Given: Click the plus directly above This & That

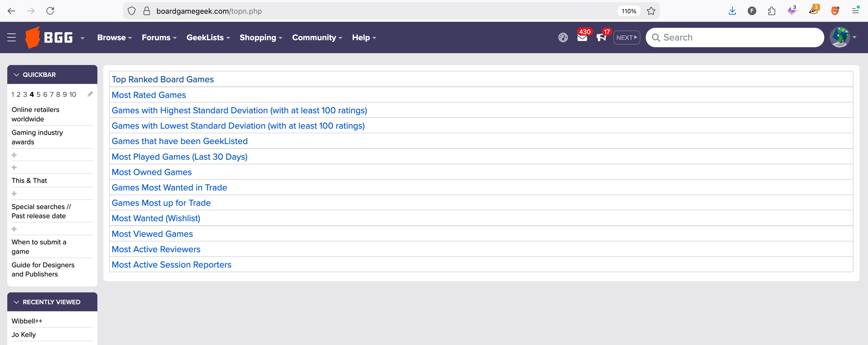Looking at the screenshot, I should pyautogui.click(x=14, y=168).
